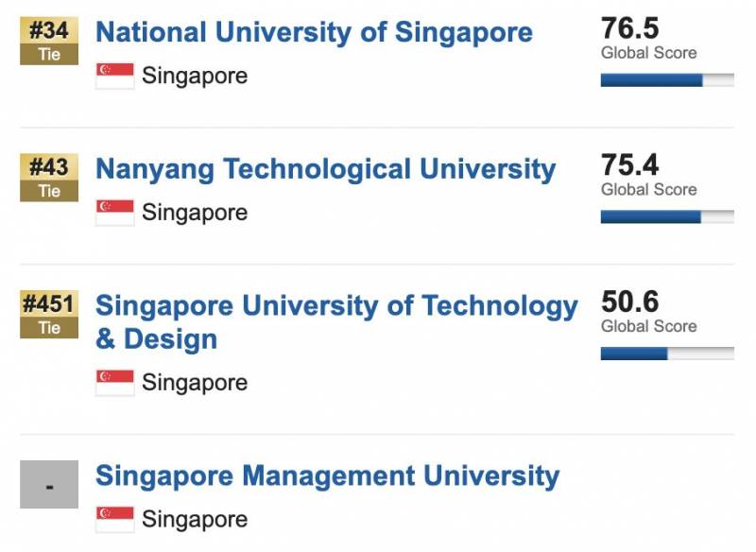Click the #43 Tie rank badge
This screenshot has width=756, height=552.
point(49,178)
